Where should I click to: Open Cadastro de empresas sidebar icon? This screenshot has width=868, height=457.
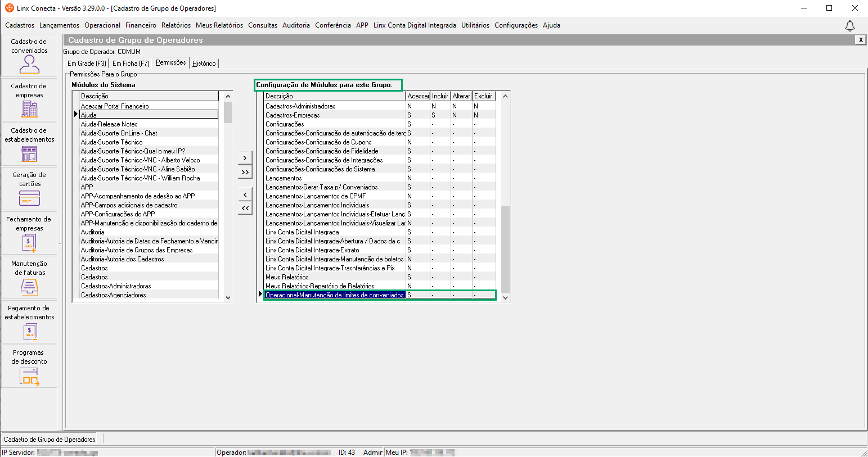coord(29,108)
